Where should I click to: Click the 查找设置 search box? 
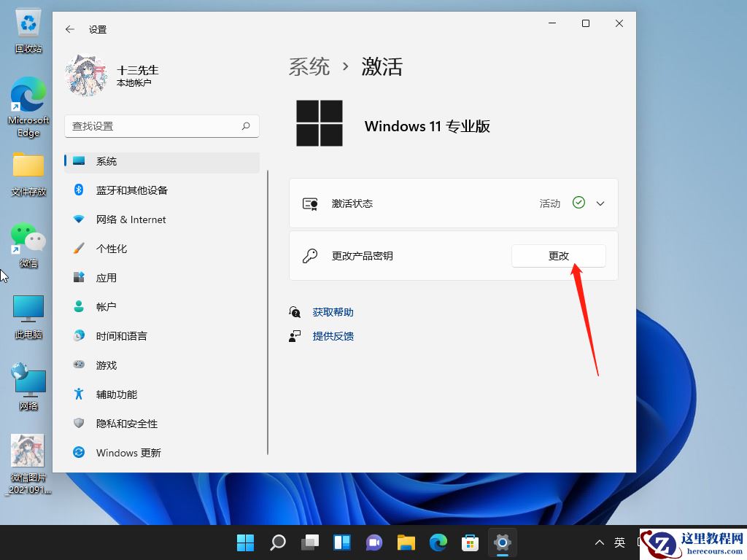(161, 126)
